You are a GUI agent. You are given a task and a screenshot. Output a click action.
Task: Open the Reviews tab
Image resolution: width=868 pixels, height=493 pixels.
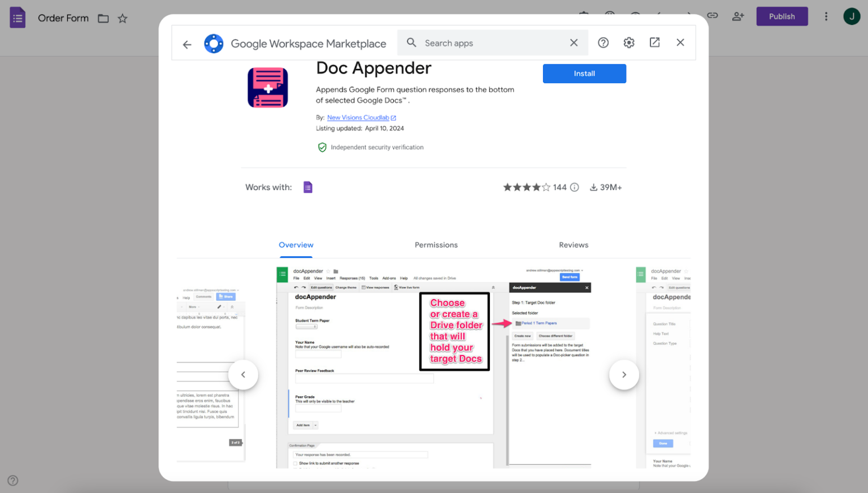coord(574,245)
